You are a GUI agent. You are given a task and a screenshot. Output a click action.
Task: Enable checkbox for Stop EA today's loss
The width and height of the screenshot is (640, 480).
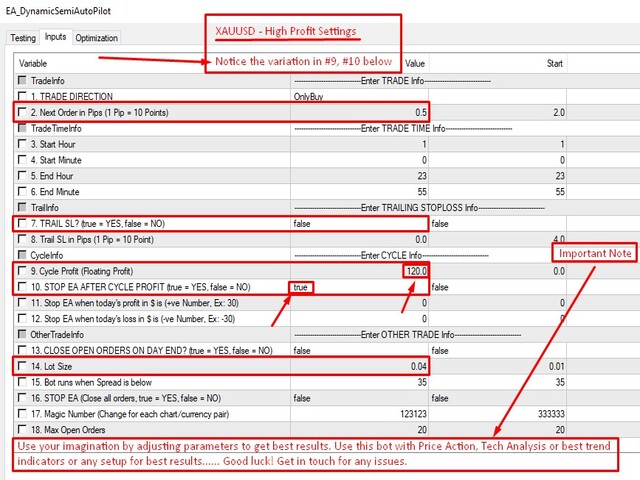[x=22, y=318]
